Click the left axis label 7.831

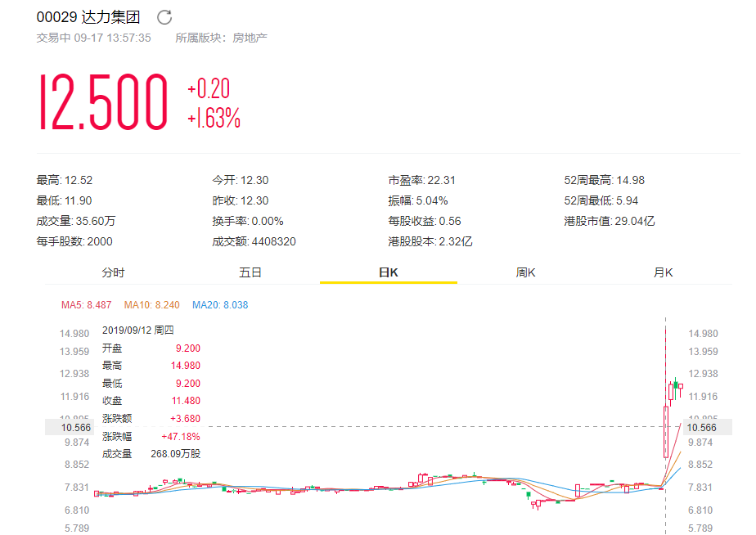77,488
